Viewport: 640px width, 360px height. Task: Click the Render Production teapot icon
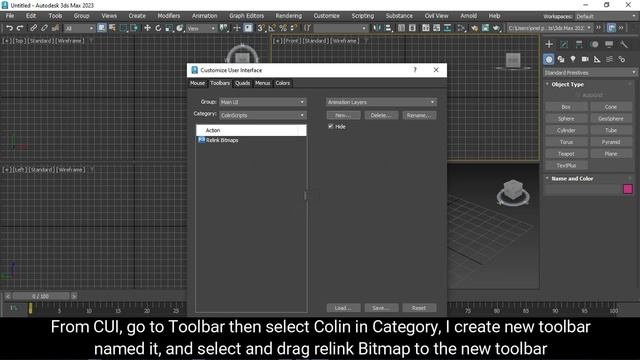pyautogui.click(x=496, y=28)
